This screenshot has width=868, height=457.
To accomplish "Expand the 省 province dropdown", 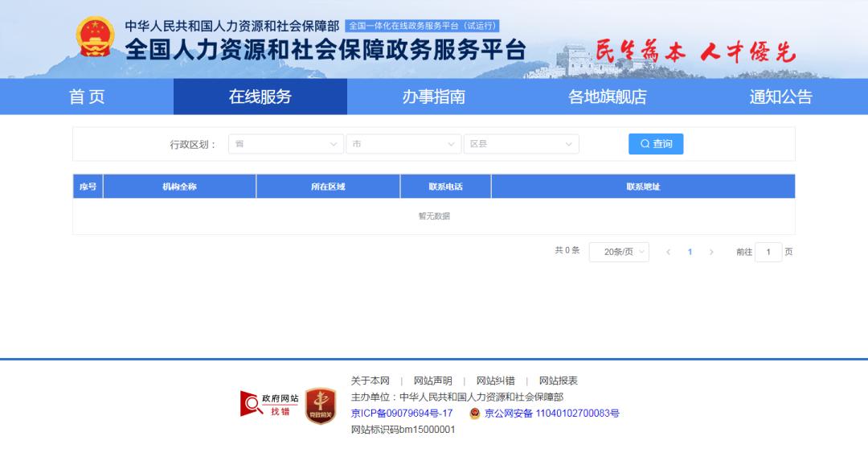I will [286, 144].
